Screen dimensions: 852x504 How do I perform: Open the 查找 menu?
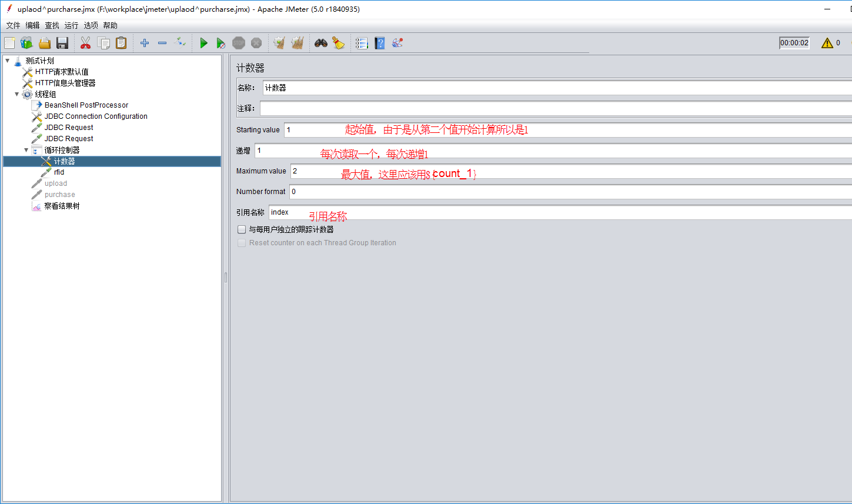tap(52, 25)
